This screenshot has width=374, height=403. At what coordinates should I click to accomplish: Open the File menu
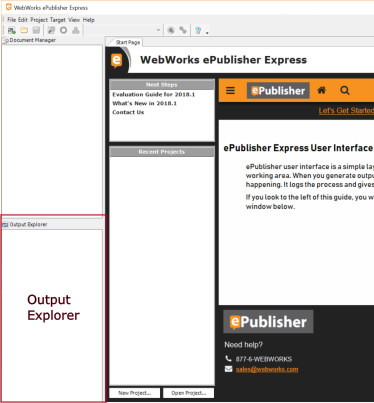tap(12, 20)
